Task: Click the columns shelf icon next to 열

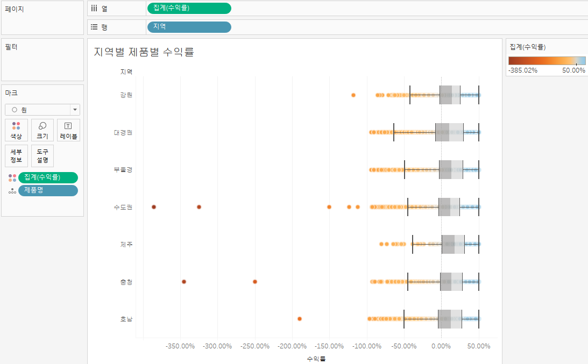Action: pos(94,8)
